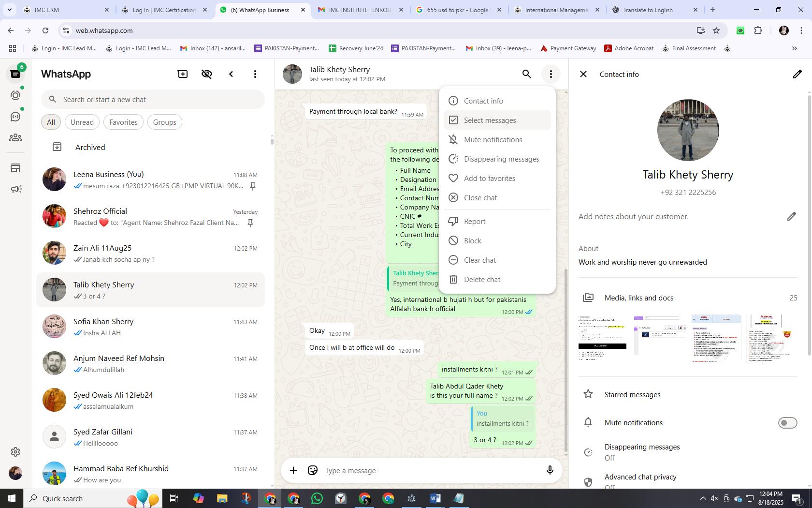
Task: Open third media thumbnail with blue header
Action: tap(716, 338)
